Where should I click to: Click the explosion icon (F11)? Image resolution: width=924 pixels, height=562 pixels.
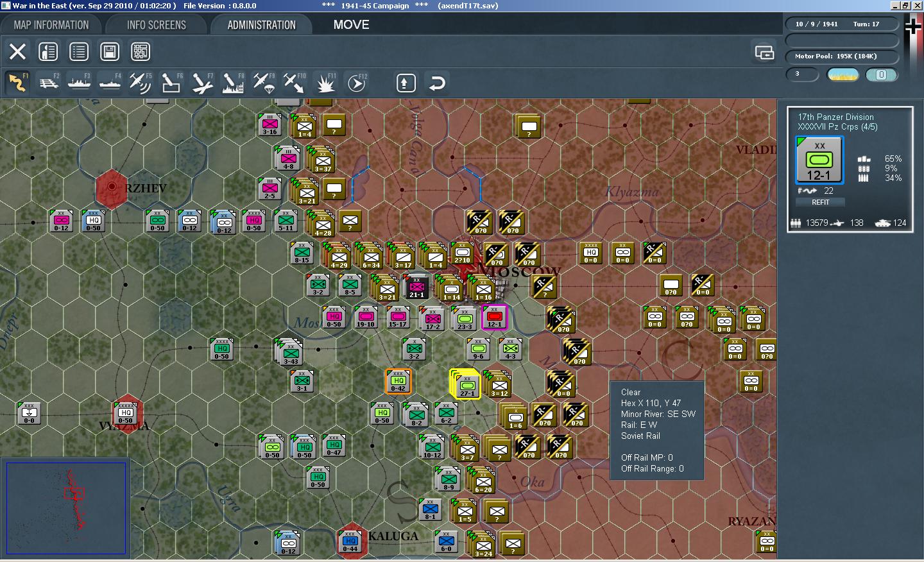pyautogui.click(x=325, y=83)
